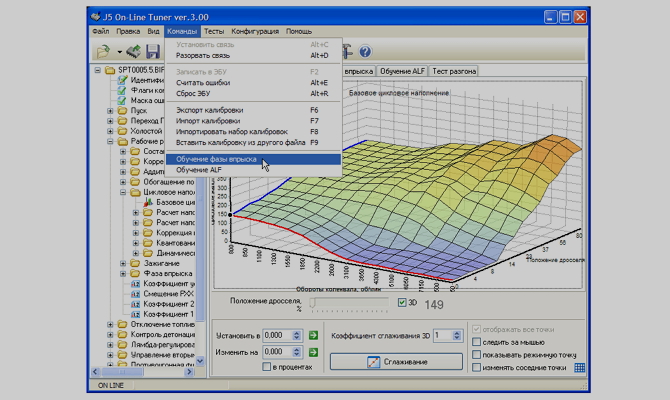Click the 'Установить в' value field
This screenshot has height=400, width=670.
pyautogui.click(x=274, y=336)
